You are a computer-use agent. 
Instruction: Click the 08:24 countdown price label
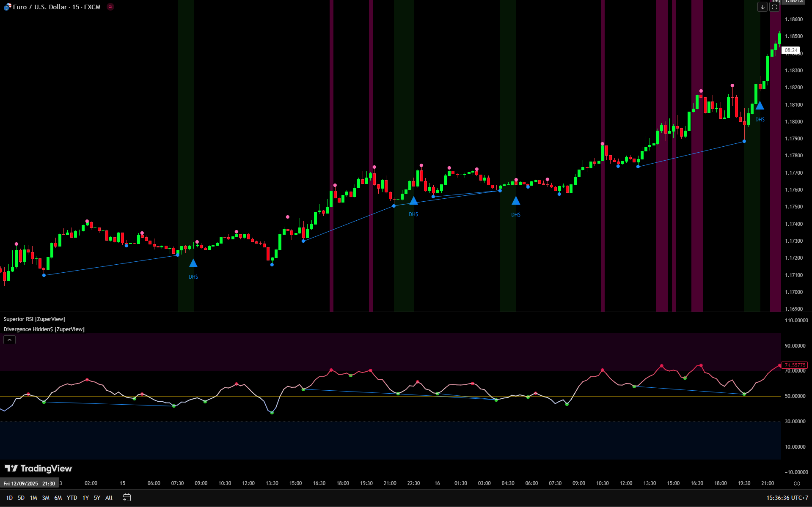pyautogui.click(x=790, y=50)
